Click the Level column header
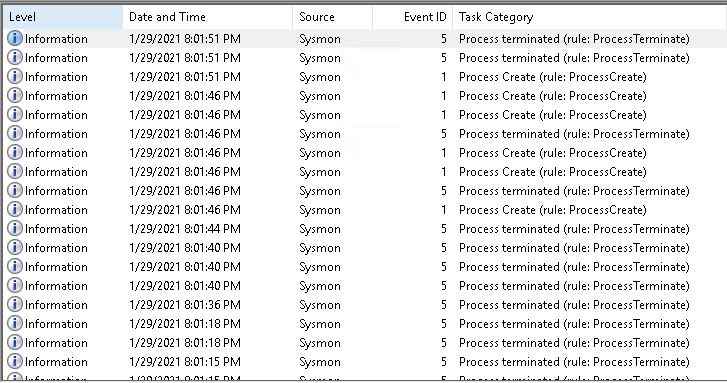Image resolution: width=727 pixels, height=383 pixels. (x=63, y=17)
